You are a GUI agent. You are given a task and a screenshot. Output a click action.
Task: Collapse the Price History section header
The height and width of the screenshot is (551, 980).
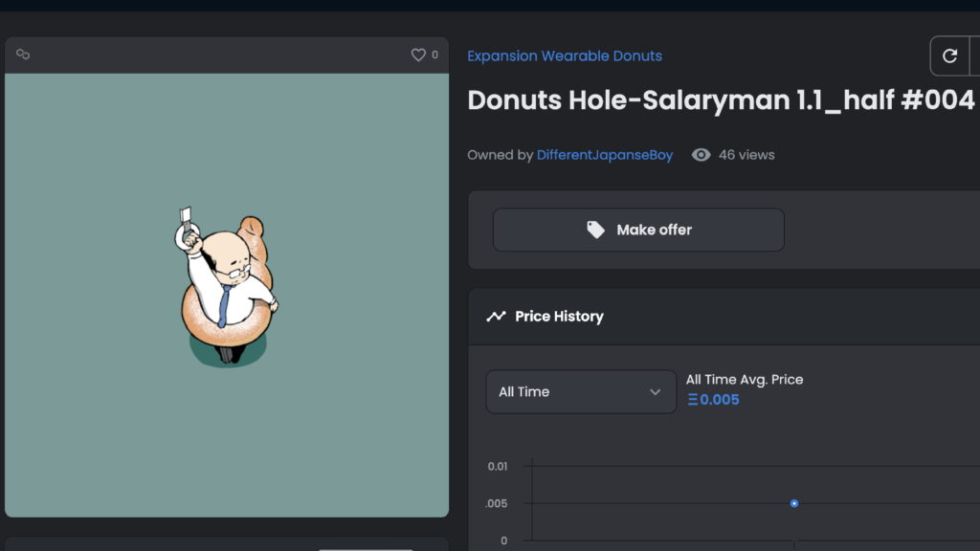click(724, 317)
